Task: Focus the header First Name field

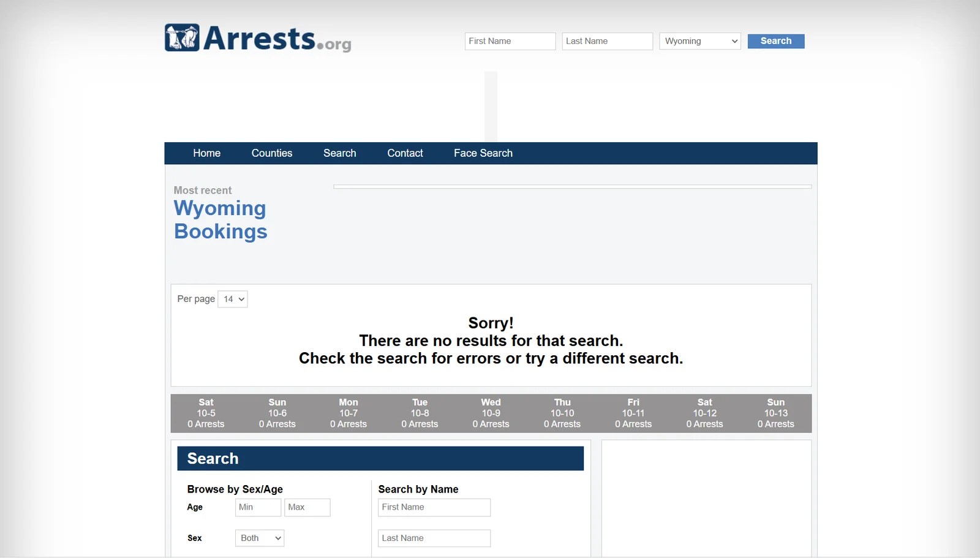Action: coord(510,41)
